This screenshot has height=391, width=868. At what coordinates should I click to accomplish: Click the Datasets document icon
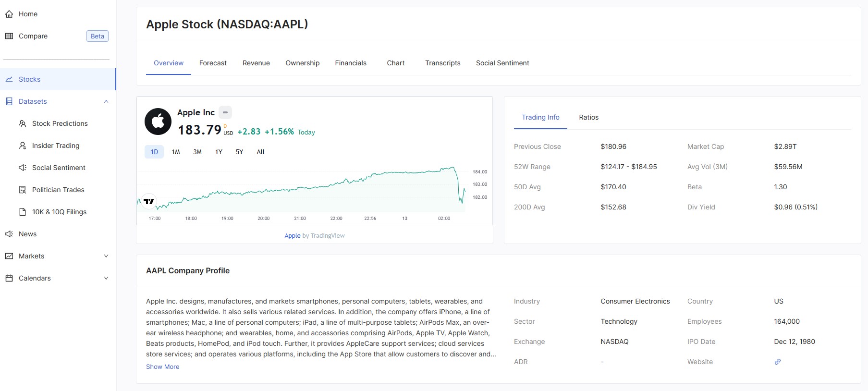[x=9, y=101]
